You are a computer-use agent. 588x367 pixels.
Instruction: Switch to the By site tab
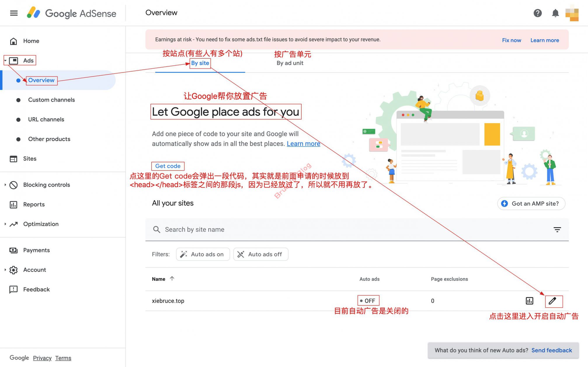(x=200, y=63)
